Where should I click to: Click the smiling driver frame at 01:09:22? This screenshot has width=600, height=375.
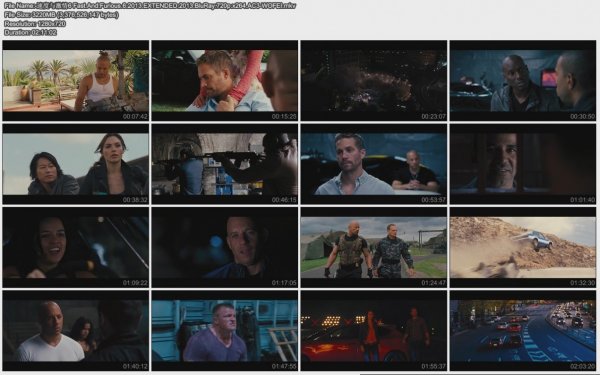coord(76,247)
